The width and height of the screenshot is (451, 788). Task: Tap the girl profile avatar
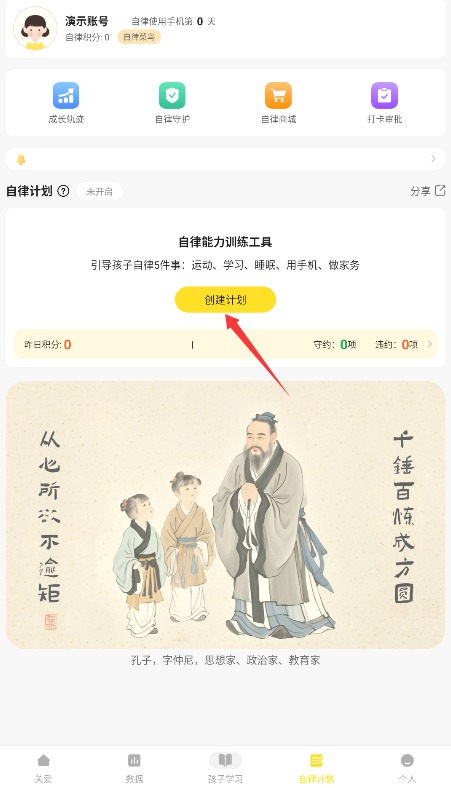[x=35, y=29]
